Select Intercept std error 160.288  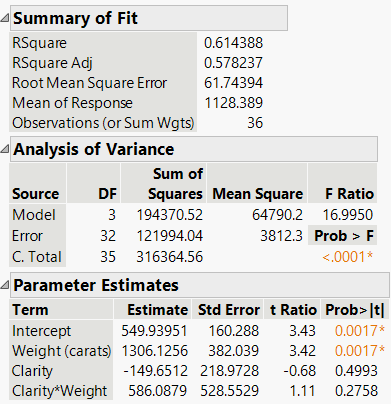233,331
